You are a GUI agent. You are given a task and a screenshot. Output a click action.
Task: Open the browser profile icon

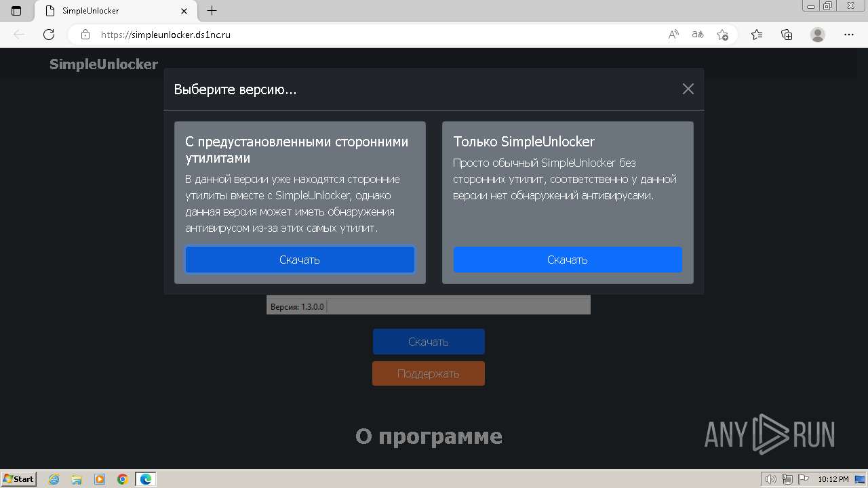pyautogui.click(x=818, y=35)
